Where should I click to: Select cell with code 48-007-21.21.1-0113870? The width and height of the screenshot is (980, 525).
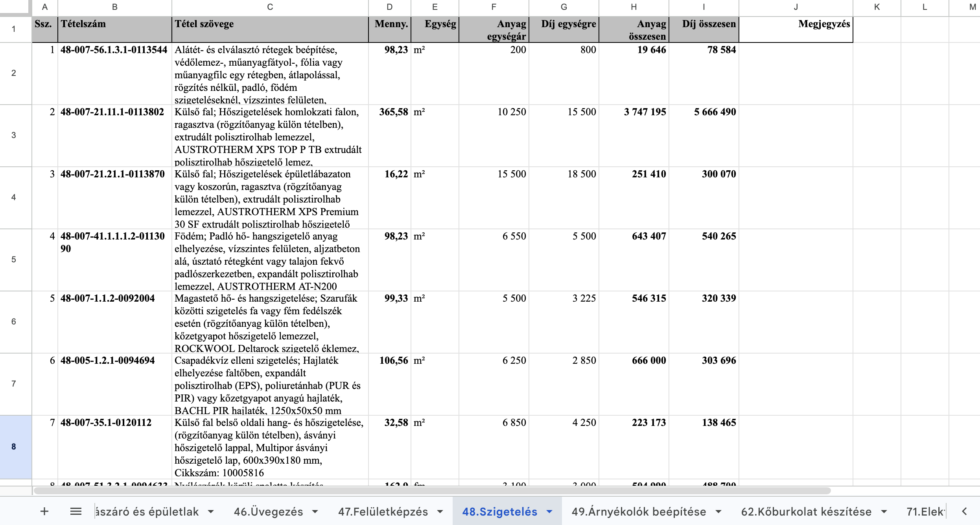pos(115,197)
